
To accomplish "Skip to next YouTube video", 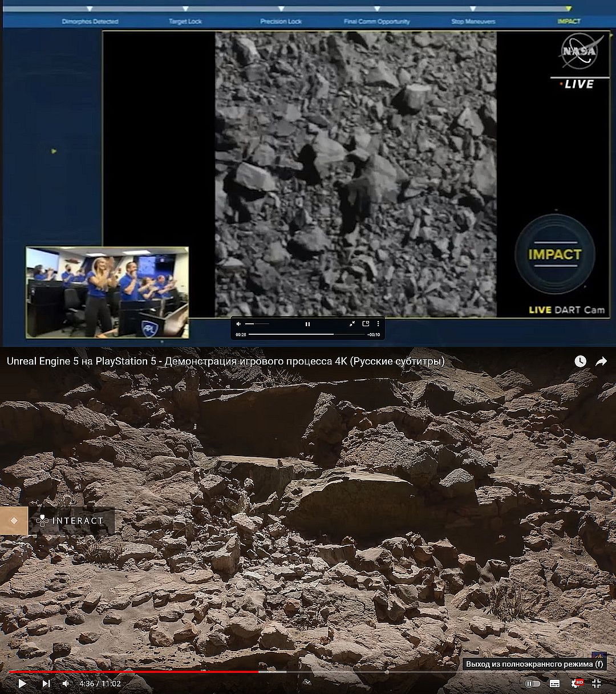I will pos(46,683).
